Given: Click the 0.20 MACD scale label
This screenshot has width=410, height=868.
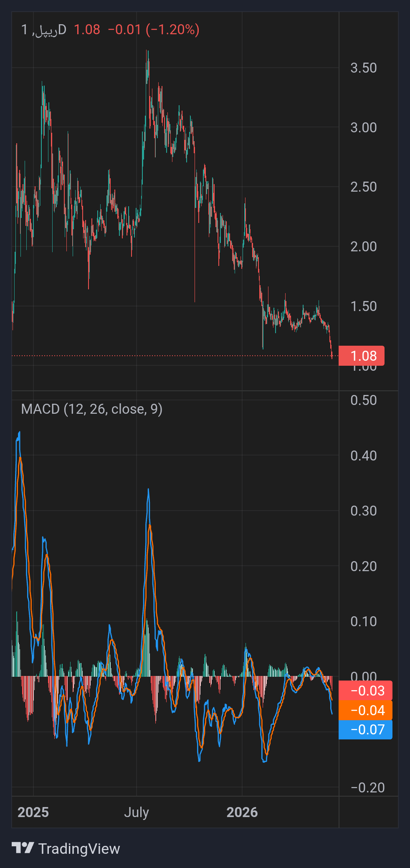Looking at the screenshot, I should [x=364, y=566].
